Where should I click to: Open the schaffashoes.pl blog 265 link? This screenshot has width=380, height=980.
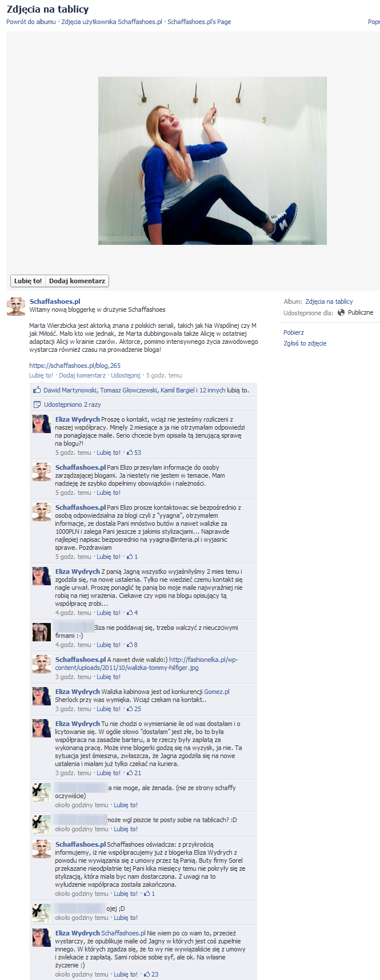tap(75, 366)
